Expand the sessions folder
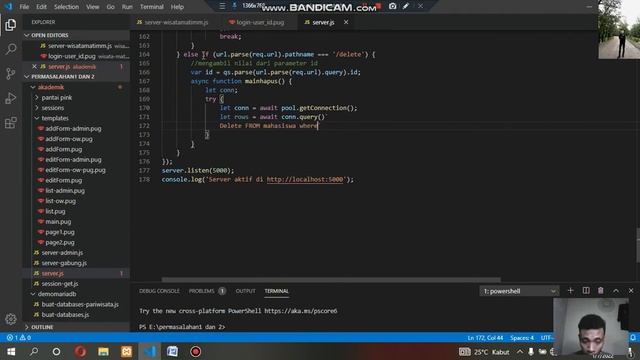640x360 pixels. (76, 108)
